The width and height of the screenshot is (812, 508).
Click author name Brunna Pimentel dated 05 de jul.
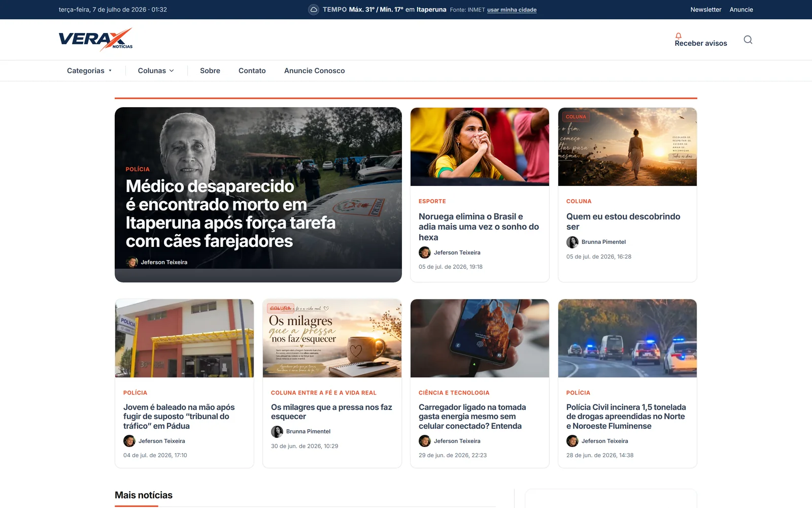[603, 242]
